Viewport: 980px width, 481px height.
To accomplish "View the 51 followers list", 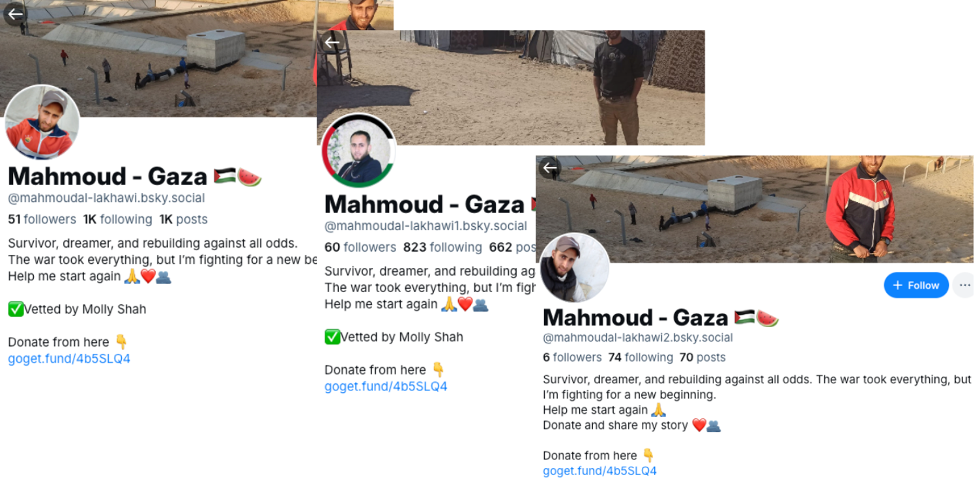I will (42, 220).
